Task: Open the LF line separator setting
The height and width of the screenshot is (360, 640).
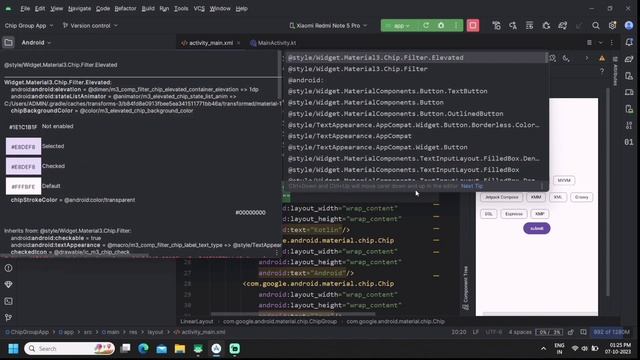Action: click(x=476, y=332)
